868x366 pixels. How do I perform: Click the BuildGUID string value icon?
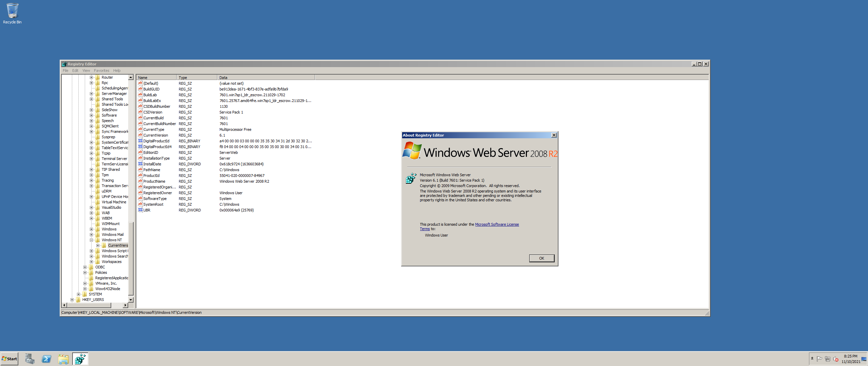140,89
